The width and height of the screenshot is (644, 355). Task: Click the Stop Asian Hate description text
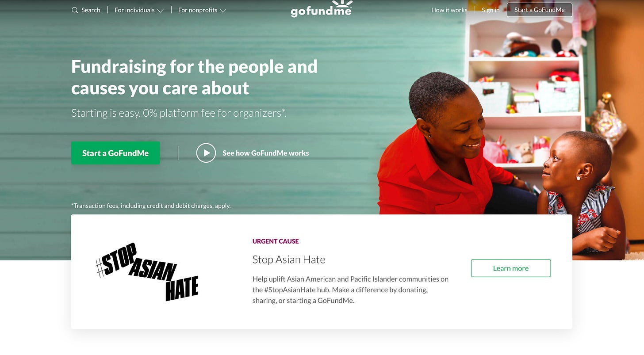pyautogui.click(x=350, y=290)
